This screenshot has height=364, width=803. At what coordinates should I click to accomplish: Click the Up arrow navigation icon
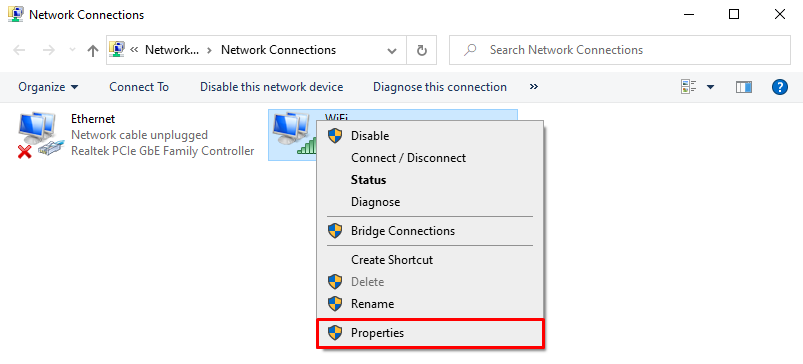pyautogui.click(x=92, y=50)
